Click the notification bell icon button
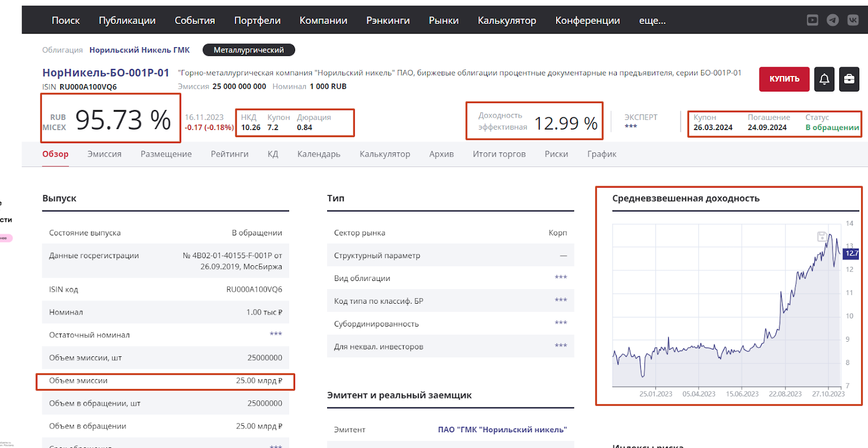 click(824, 79)
